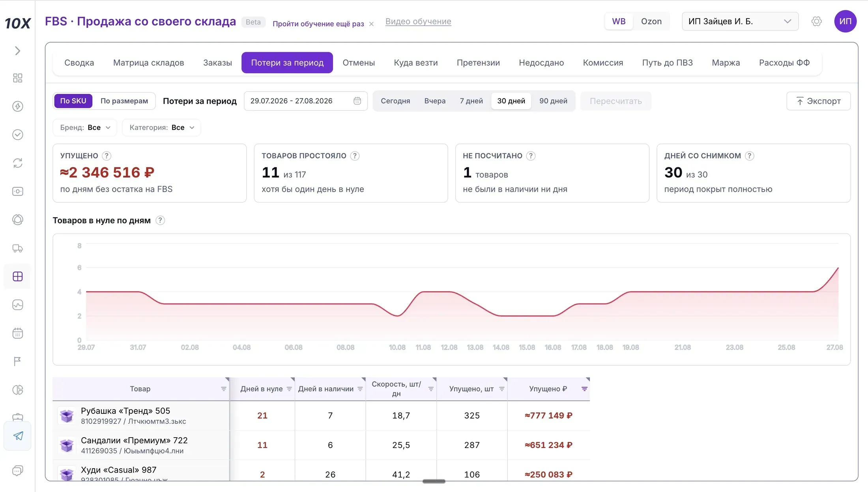Open the flag icon in the sidebar
The height and width of the screenshot is (492, 868).
[17, 361]
